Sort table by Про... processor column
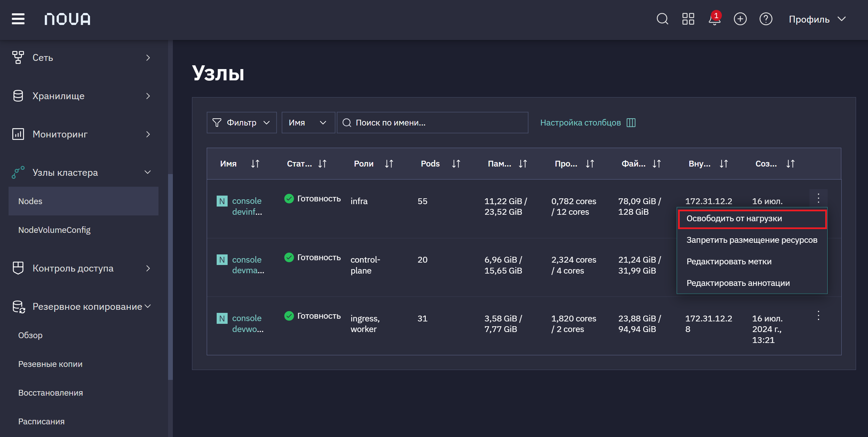 pos(590,164)
